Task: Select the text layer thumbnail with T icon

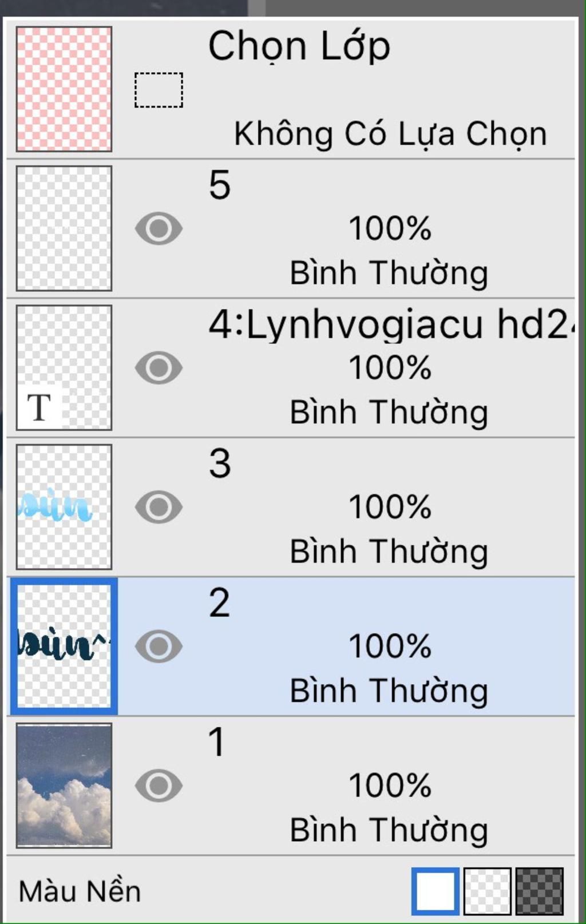Action: 64,367
